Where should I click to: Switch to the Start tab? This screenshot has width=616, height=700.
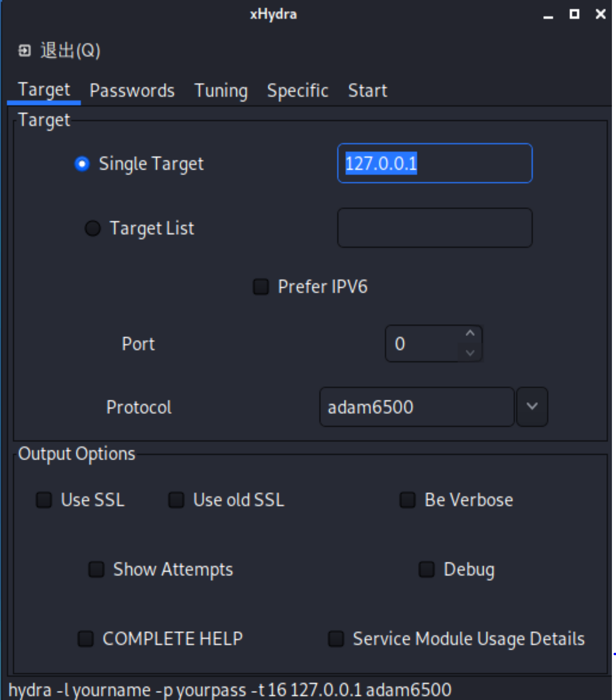coord(367,91)
